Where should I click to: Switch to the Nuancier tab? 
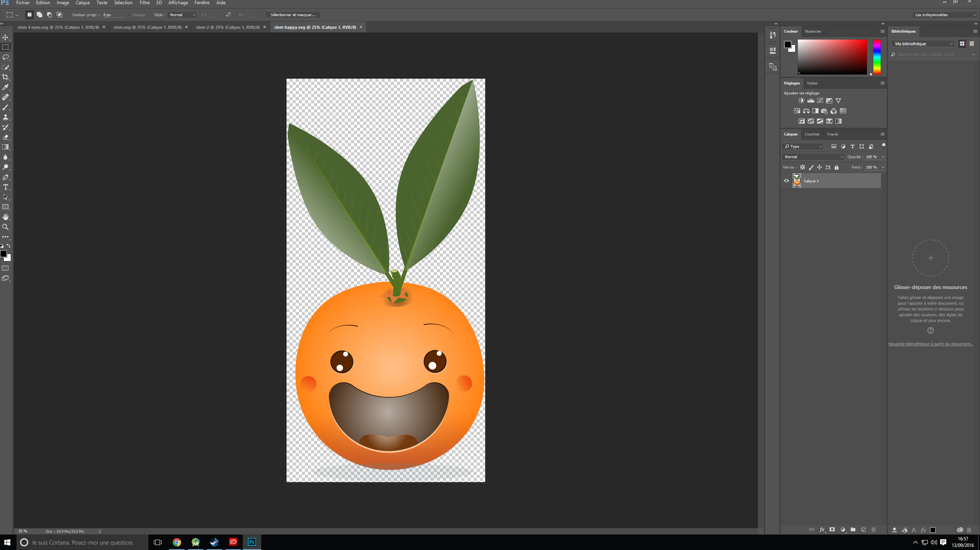coord(813,31)
